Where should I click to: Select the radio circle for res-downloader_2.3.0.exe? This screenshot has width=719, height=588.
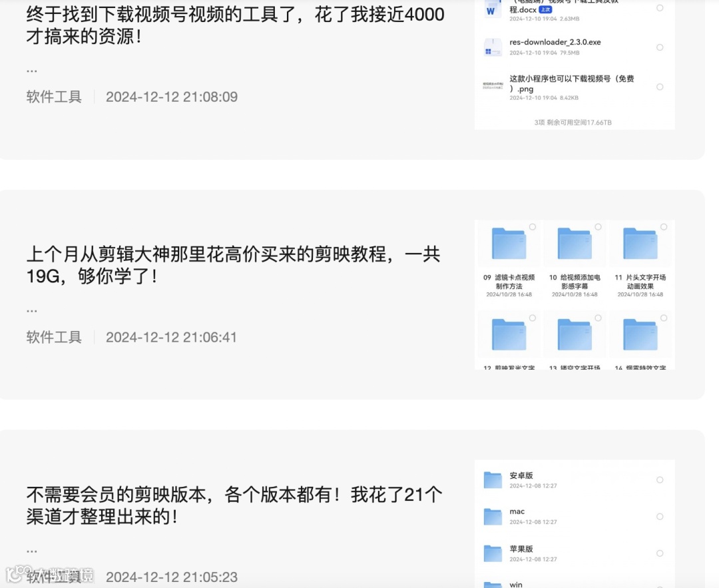click(660, 47)
